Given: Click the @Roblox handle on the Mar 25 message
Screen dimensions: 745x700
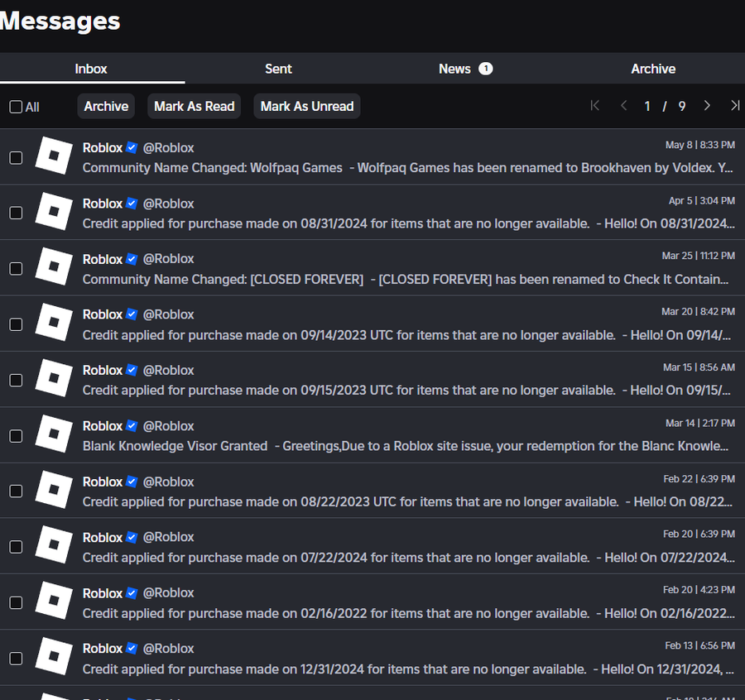Looking at the screenshot, I should point(168,259).
